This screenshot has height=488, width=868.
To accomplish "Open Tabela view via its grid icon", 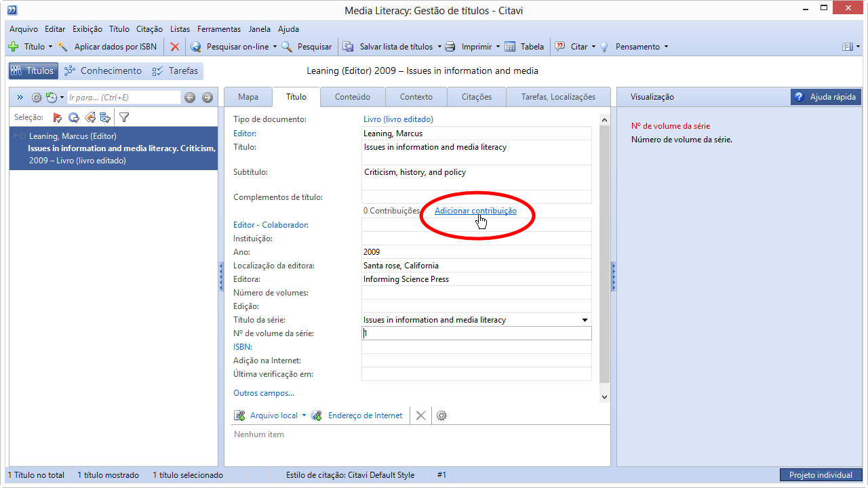I will 510,47.
